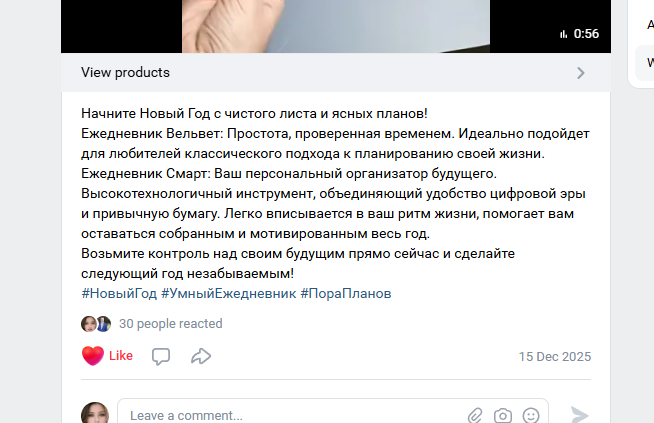This screenshot has height=423, width=654.
Task: Click the video sound bars icon
Action: (563, 34)
